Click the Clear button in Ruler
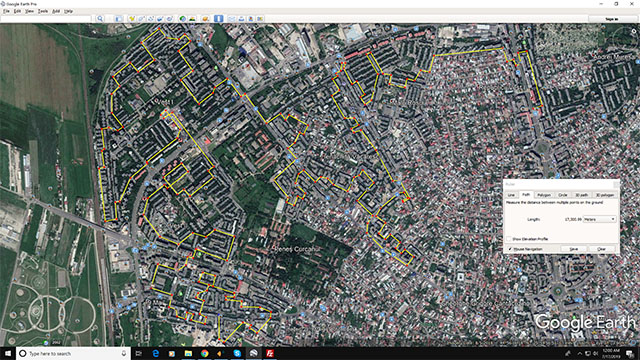 (601, 249)
